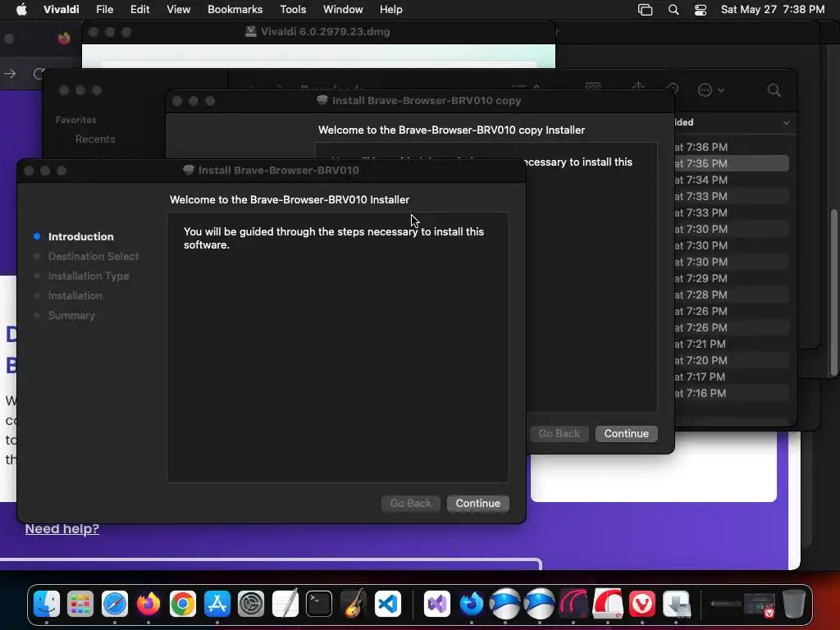Open the Window menu

343,10
